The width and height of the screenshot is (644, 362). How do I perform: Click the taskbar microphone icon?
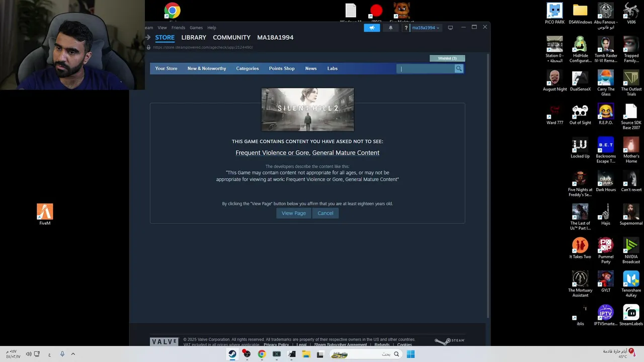(62, 354)
